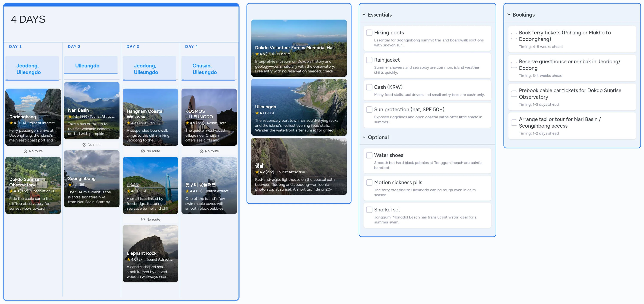644x304 pixels.
Task: Open Day 4 Chusan, Ulleungdo location
Action: tap(208, 69)
